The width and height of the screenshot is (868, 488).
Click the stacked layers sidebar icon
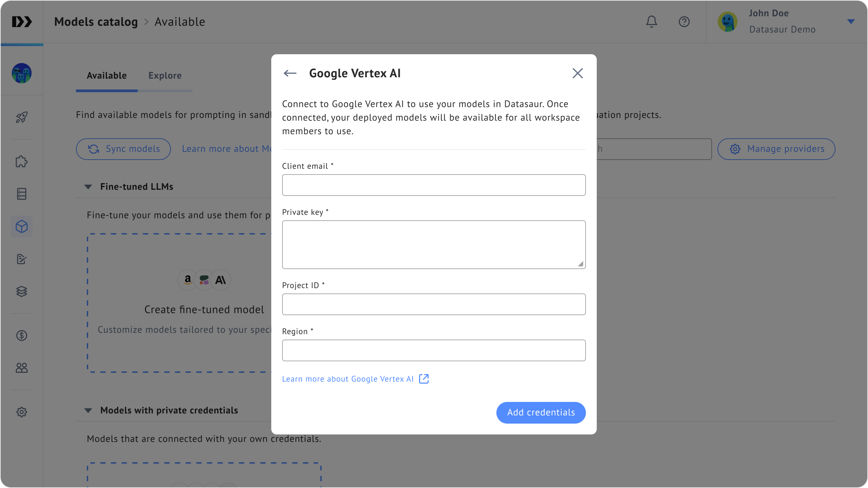(x=22, y=291)
